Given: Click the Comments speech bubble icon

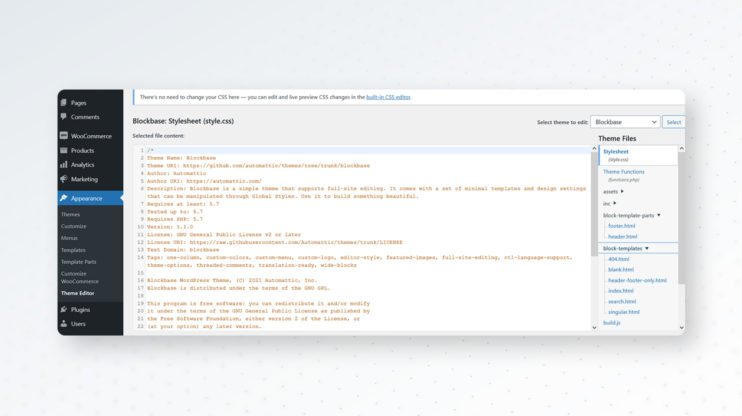Looking at the screenshot, I should click(64, 116).
